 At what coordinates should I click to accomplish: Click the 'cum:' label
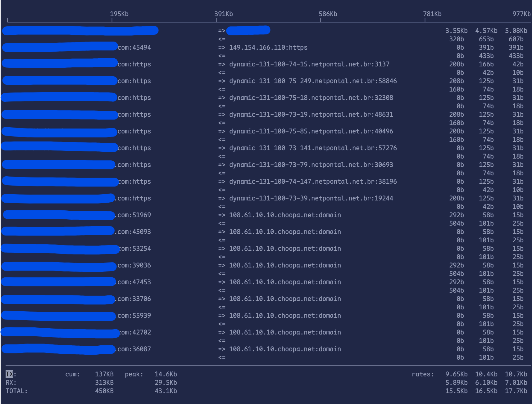point(72,374)
